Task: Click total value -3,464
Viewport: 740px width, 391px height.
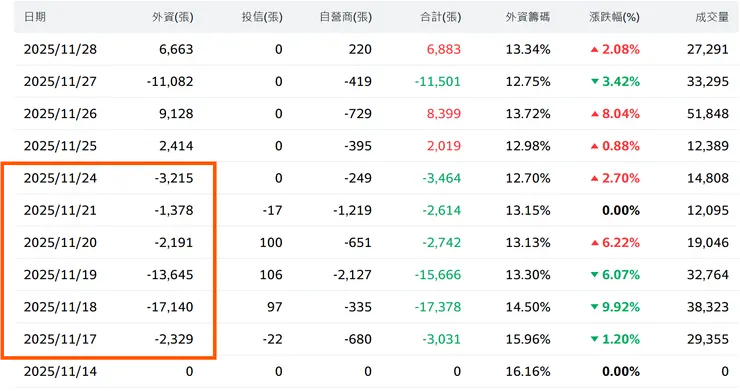Action: pyautogui.click(x=441, y=178)
